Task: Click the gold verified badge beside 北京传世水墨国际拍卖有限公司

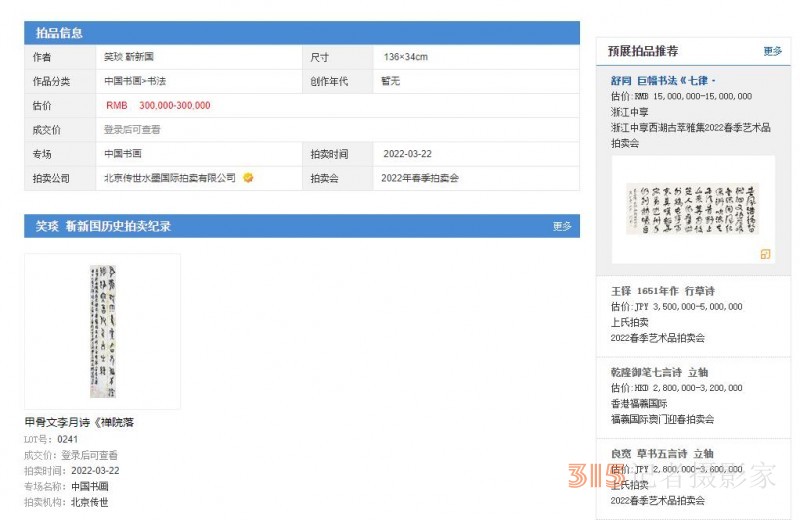Action: coord(248,178)
